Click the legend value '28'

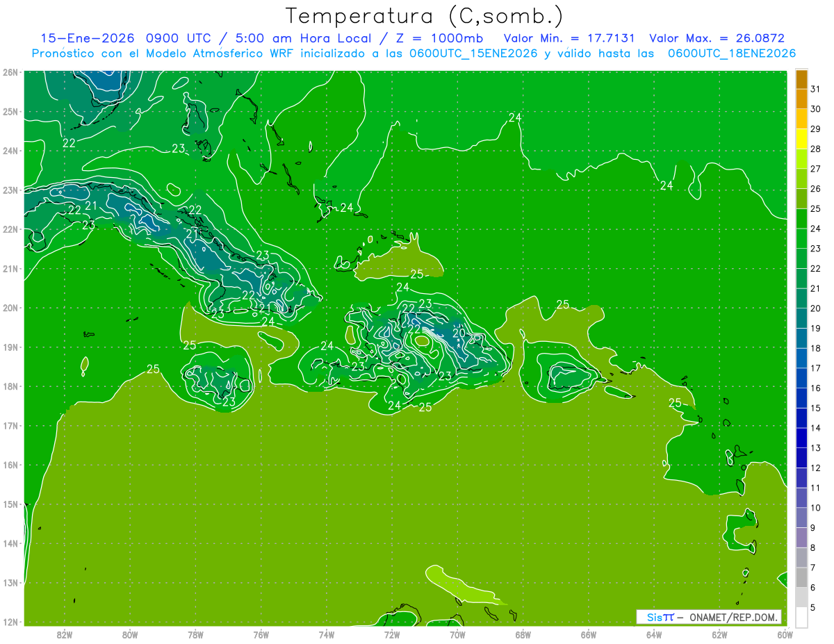click(815, 149)
